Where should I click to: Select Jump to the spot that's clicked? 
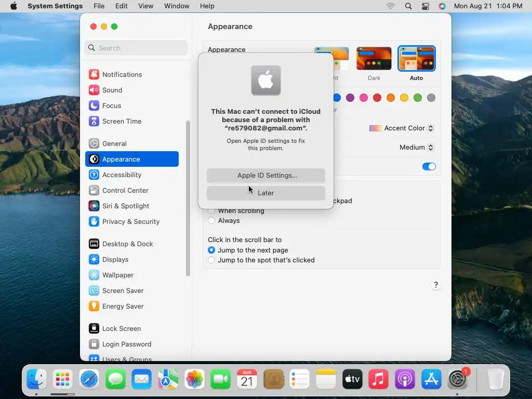[211, 260]
